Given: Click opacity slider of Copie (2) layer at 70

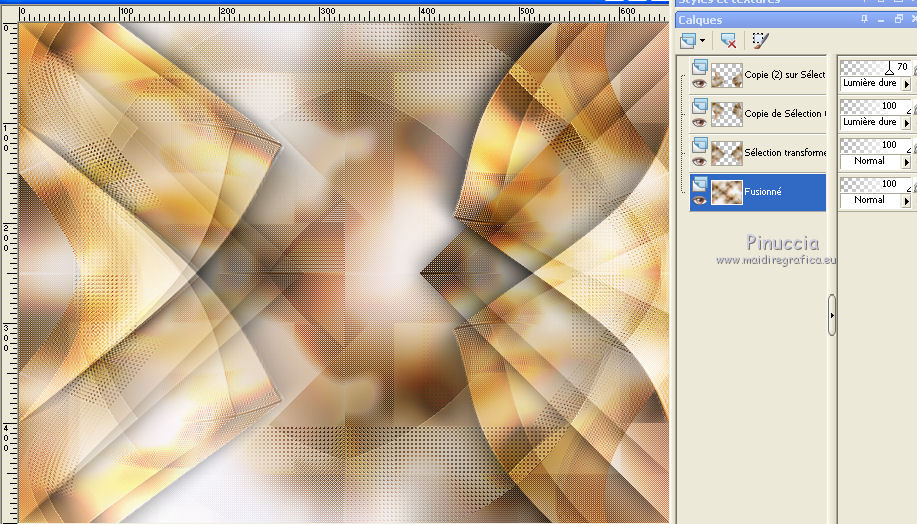Looking at the screenshot, I should coord(875,67).
